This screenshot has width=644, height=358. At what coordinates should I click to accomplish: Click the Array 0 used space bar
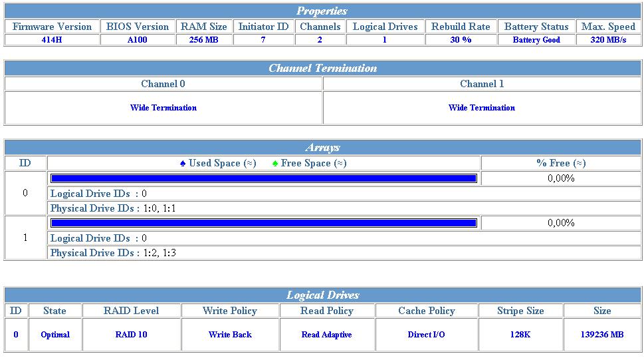[x=264, y=178]
